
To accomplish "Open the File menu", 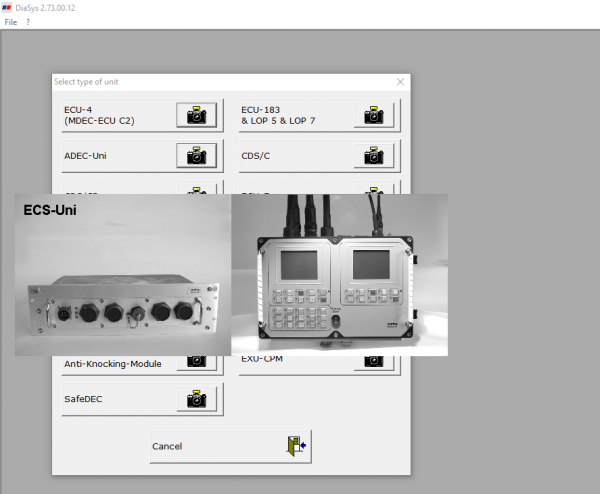I will click(x=11, y=21).
